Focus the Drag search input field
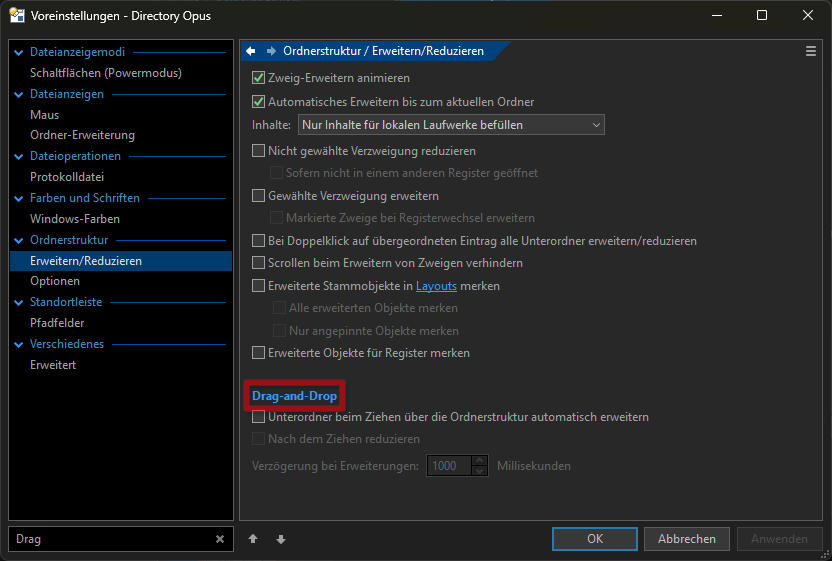The image size is (832, 561). (111, 539)
